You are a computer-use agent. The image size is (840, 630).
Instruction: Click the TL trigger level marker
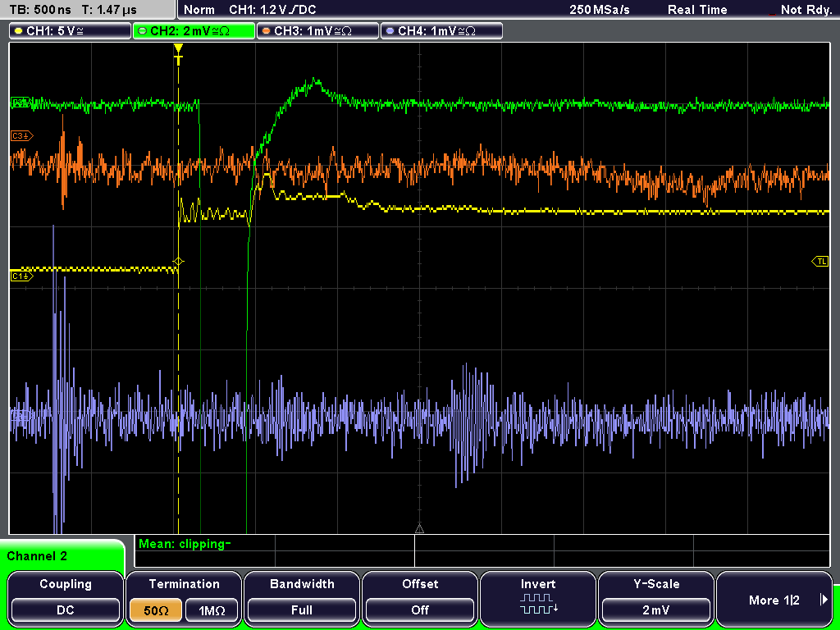point(820,262)
